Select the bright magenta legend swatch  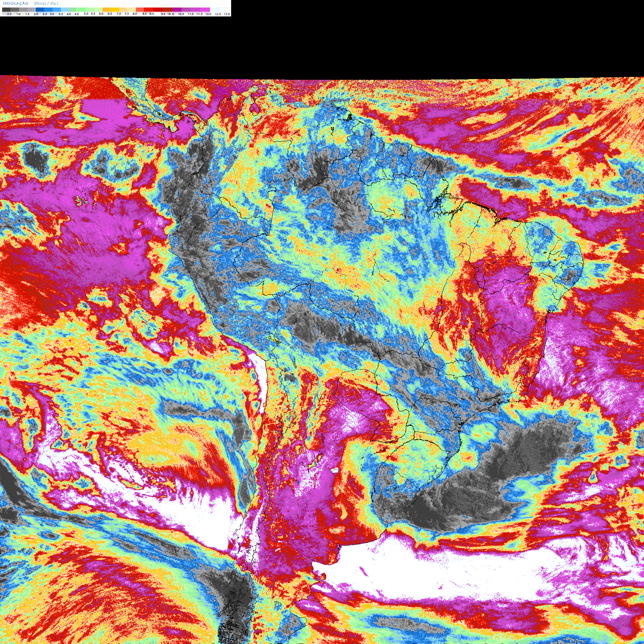click(205, 10)
